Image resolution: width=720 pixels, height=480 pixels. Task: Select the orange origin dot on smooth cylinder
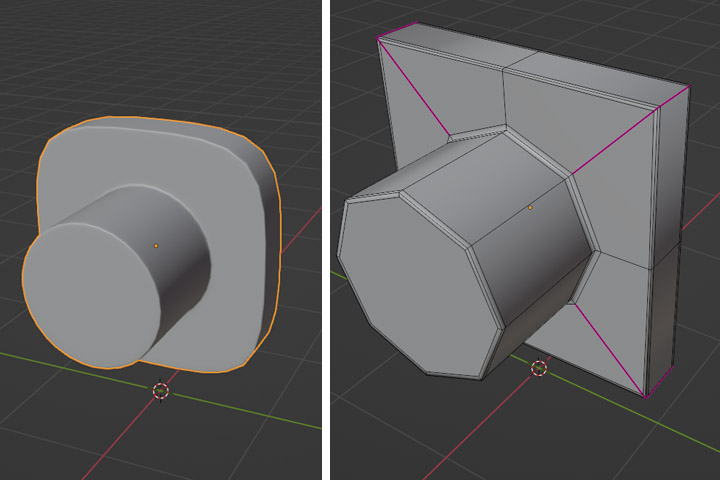click(x=156, y=246)
